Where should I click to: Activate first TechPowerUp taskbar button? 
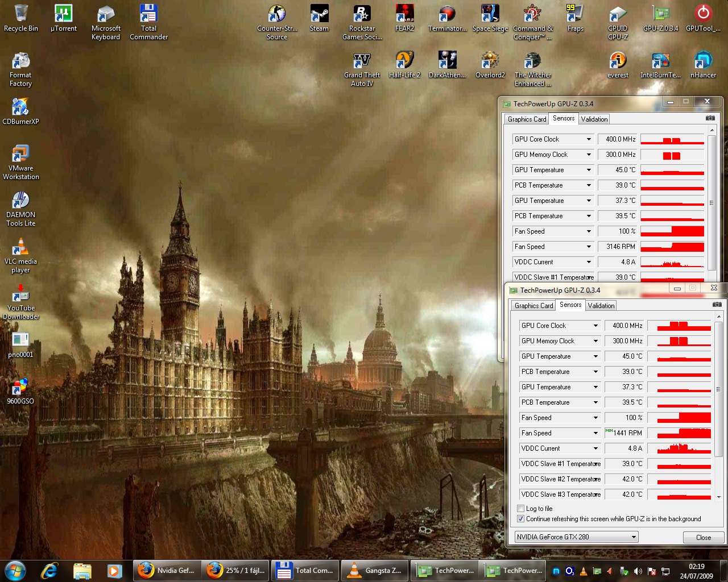pos(444,571)
